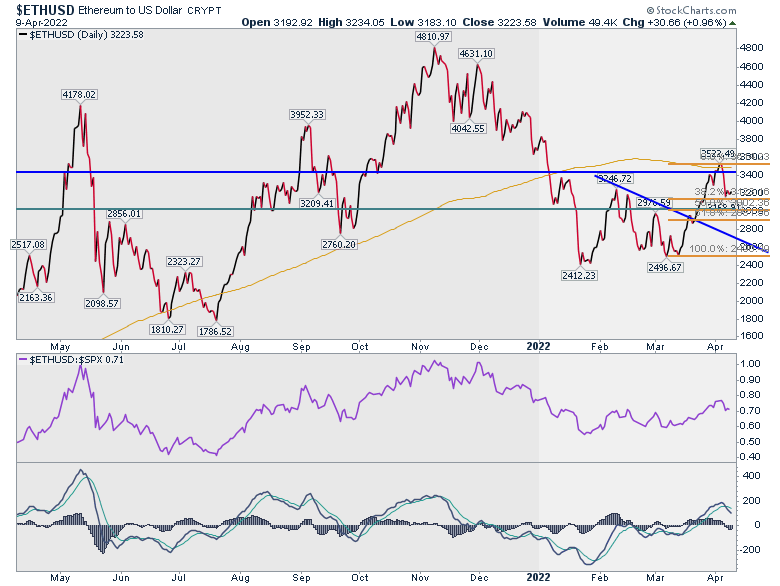
Task: Click the 2022 label on price chart axis
Action: pyautogui.click(x=538, y=346)
